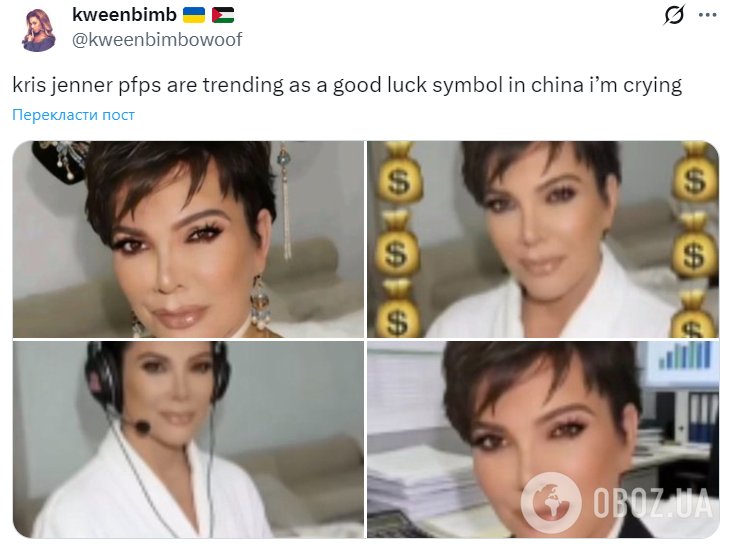
Task: Click the headset microphone in photo
Action: [x=141, y=425]
